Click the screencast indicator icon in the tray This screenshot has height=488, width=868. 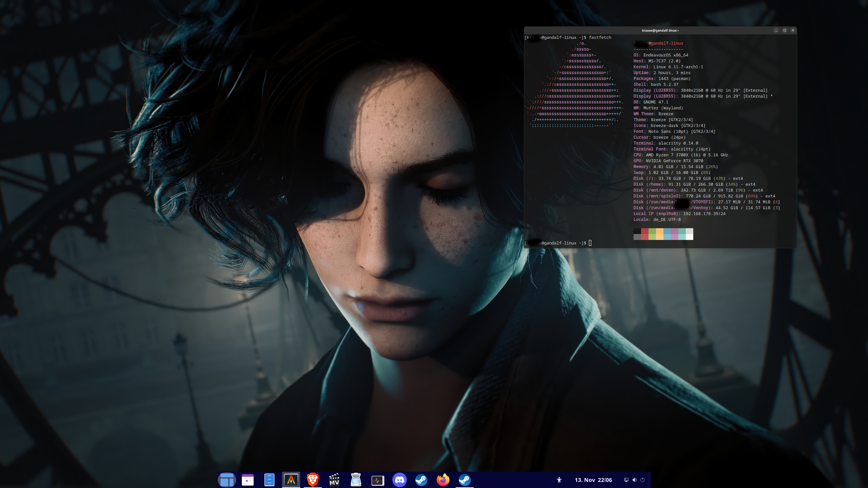(x=626, y=480)
